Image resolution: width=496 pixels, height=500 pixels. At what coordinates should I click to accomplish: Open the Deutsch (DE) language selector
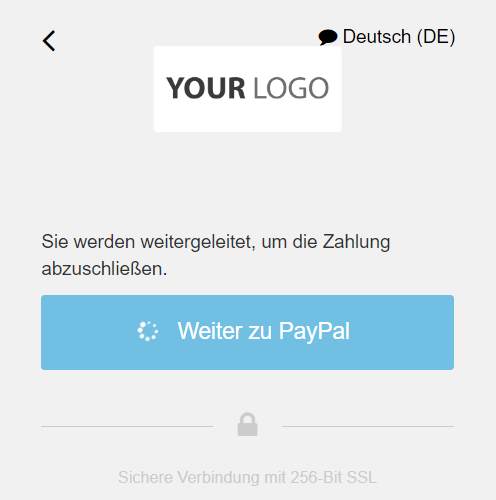(387, 37)
